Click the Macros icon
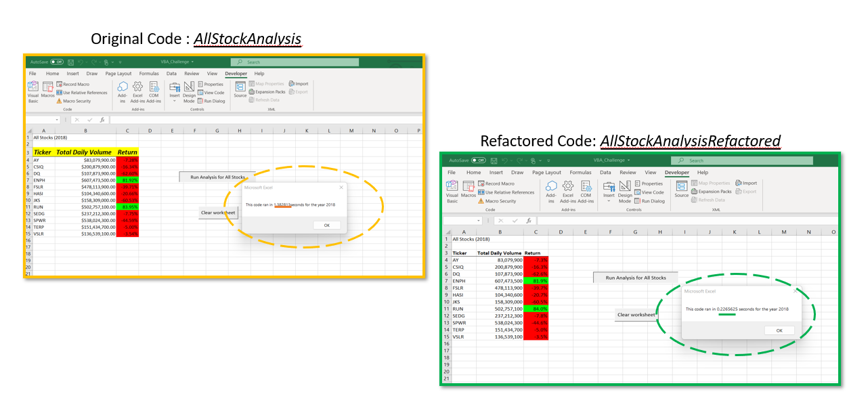The width and height of the screenshot is (868, 413). [48, 93]
